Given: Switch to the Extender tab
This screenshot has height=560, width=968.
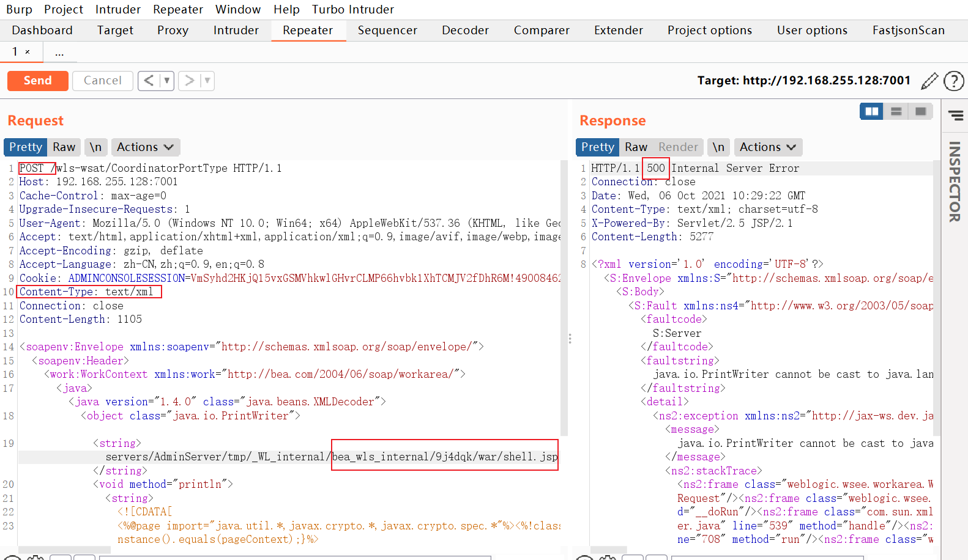Looking at the screenshot, I should coord(619,30).
